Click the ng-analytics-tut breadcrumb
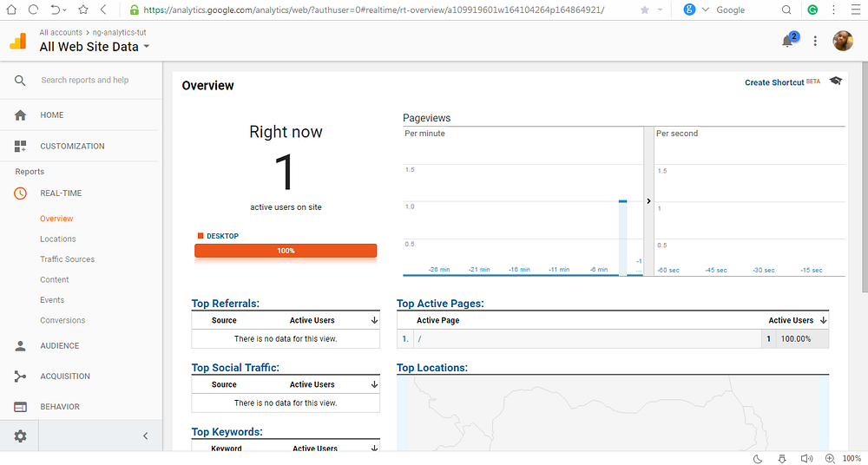The height and width of the screenshot is (465, 868). 120,33
